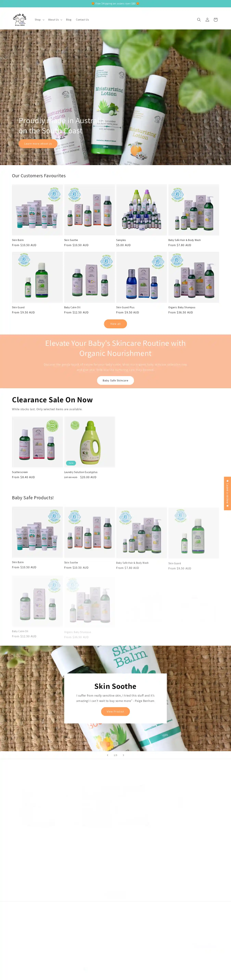Open the side reviews tab
Image resolution: width=231 pixels, height=980 pixels.
coord(227,493)
